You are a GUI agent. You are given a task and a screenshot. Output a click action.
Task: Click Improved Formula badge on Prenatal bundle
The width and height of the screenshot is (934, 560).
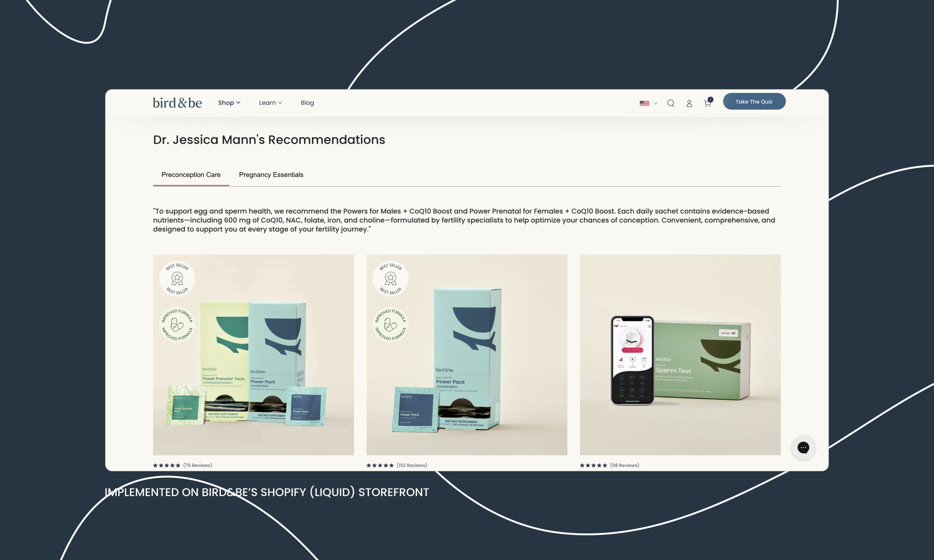pos(177,324)
